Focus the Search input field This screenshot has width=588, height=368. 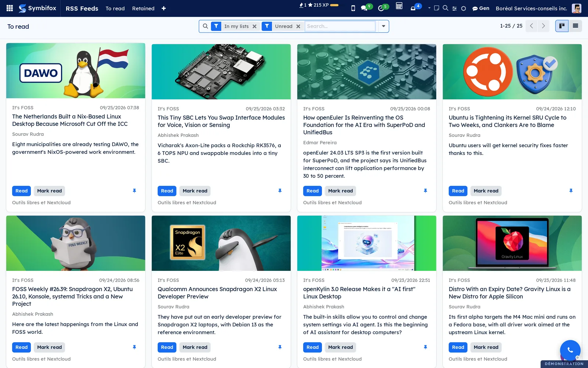[340, 26]
